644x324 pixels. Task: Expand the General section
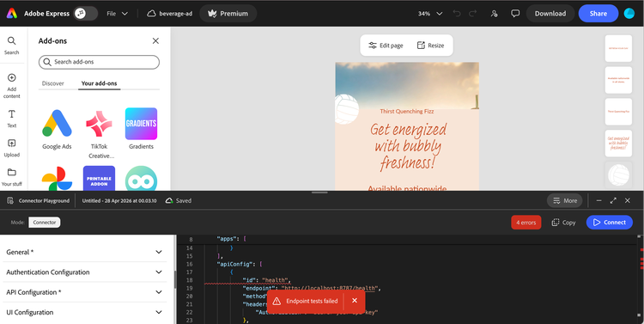[x=85, y=252]
